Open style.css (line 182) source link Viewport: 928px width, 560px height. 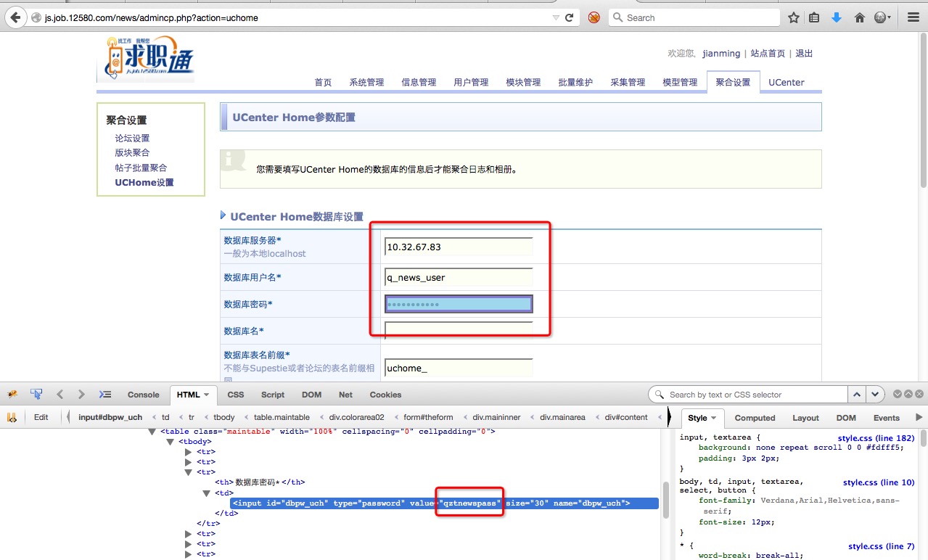[x=876, y=437]
